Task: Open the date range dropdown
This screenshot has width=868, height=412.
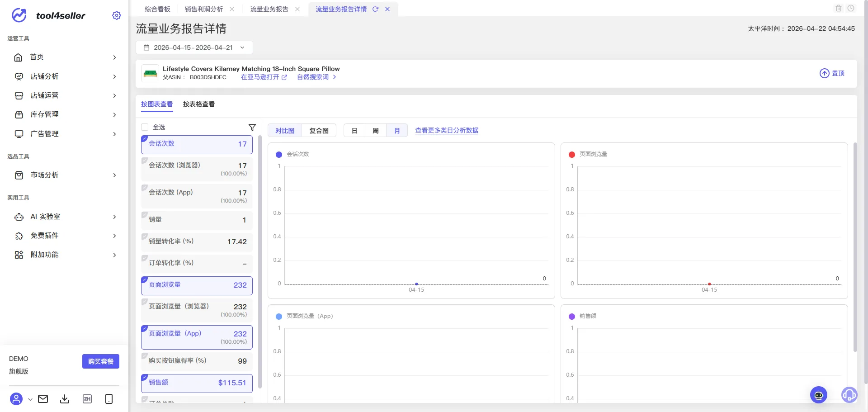Action: (x=194, y=47)
